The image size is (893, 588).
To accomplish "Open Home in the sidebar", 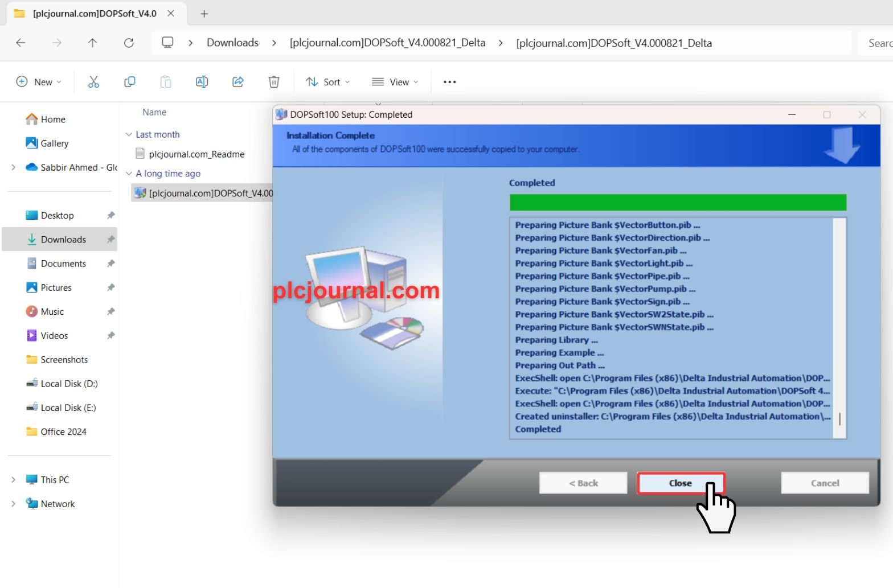I will pos(46,119).
